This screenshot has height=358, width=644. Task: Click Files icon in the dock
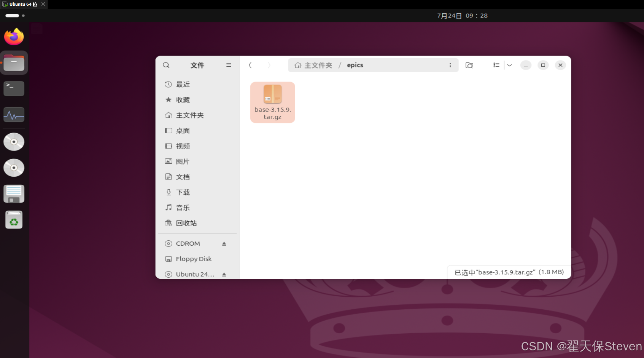(14, 63)
